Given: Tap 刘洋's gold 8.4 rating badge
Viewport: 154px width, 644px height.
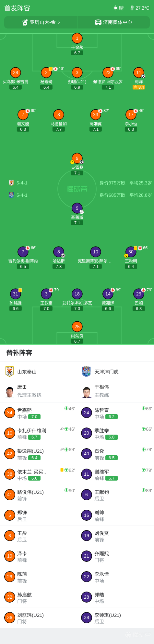Looking at the screenshot, I should pos(139,87).
